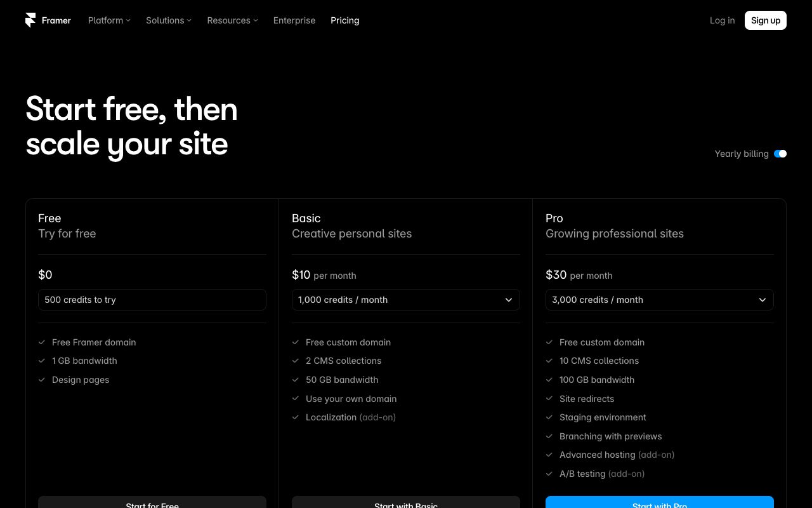Open the Resources menu
812x508 pixels.
tap(232, 20)
